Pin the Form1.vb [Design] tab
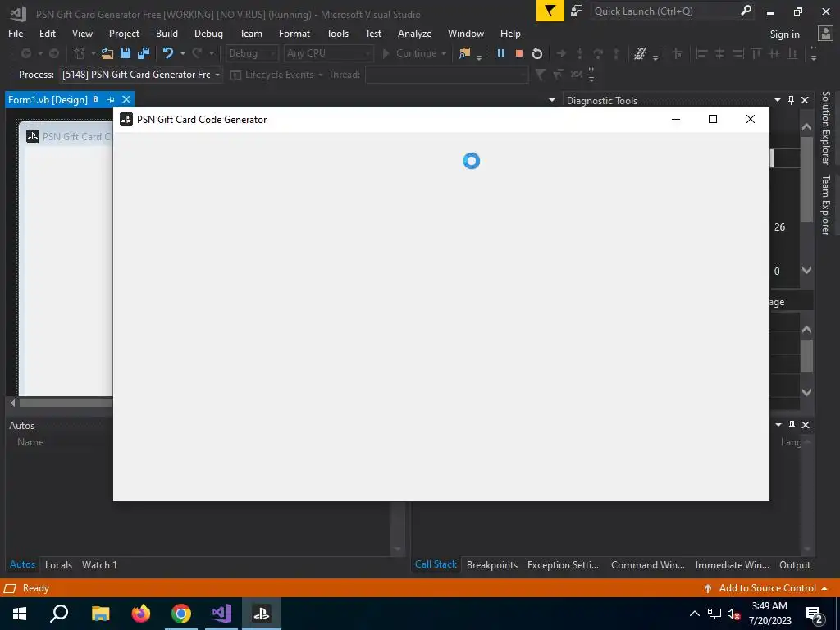The image size is (840, 630). (111, 99)
